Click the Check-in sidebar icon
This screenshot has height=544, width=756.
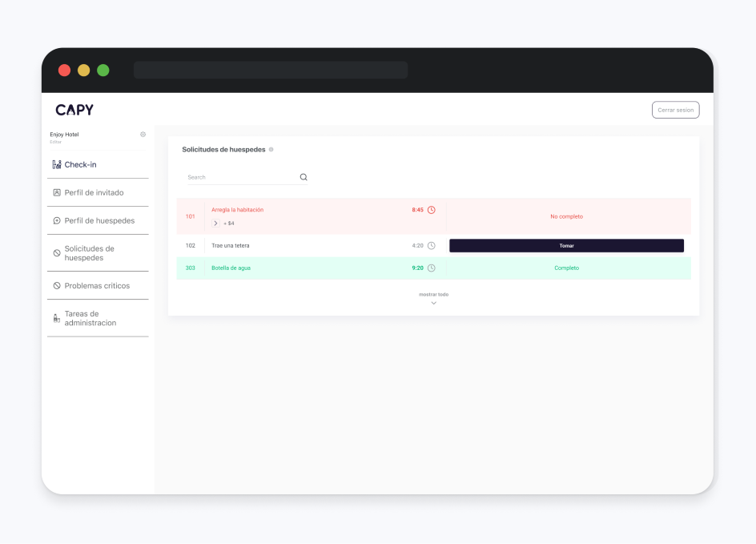56,164
